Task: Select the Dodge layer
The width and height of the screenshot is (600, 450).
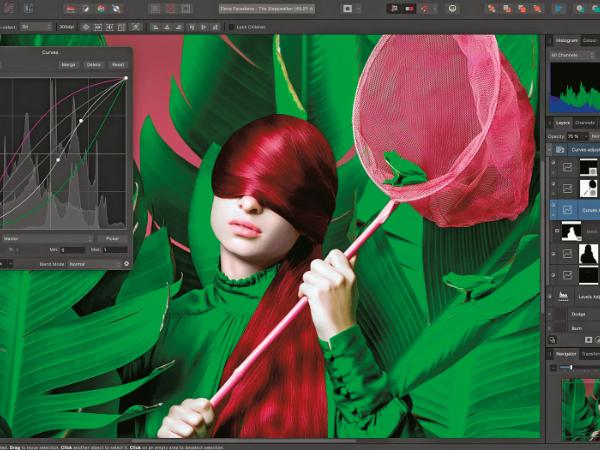Action: pyautogui.click(x=580, y=314)
